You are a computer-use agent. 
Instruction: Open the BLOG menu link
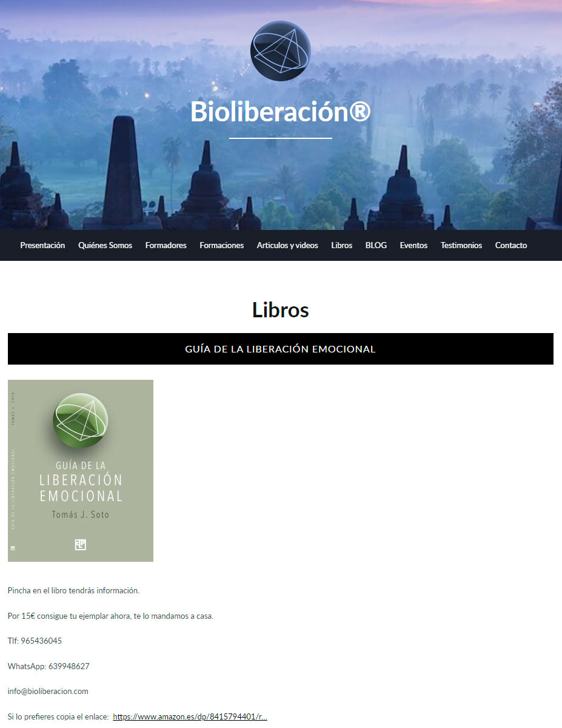click(376, 245)
